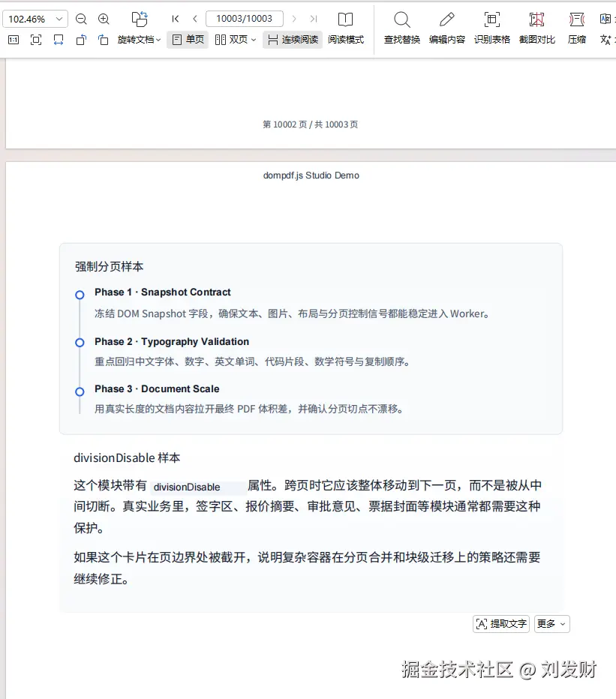Click the rotate document icon
The height and width of the screenshot is (699, 616).
click(140, 19)
